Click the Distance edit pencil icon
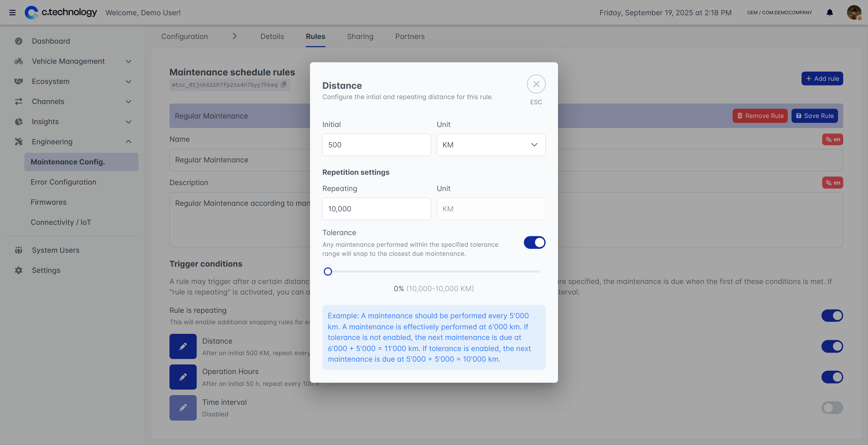Viewport: 868px width, 445px height. pos(183,346)
